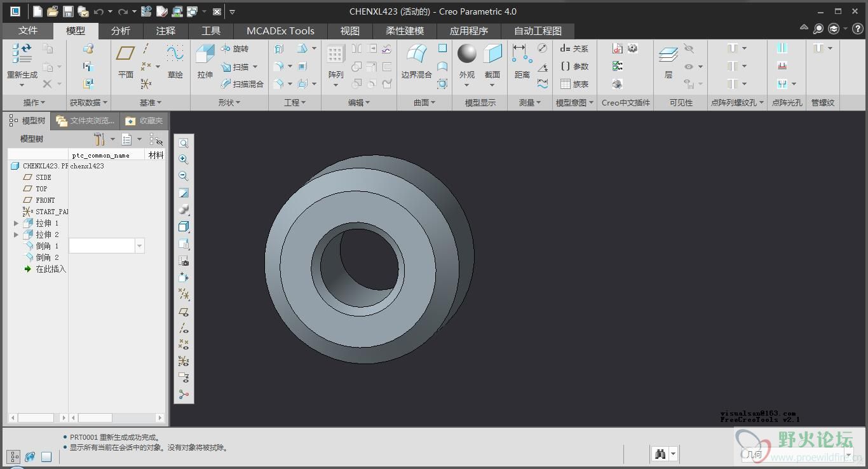This screenshot has height=469, width=868.
Task: Open the 参数 (Parameters) dialog
Action: point(574,66)
